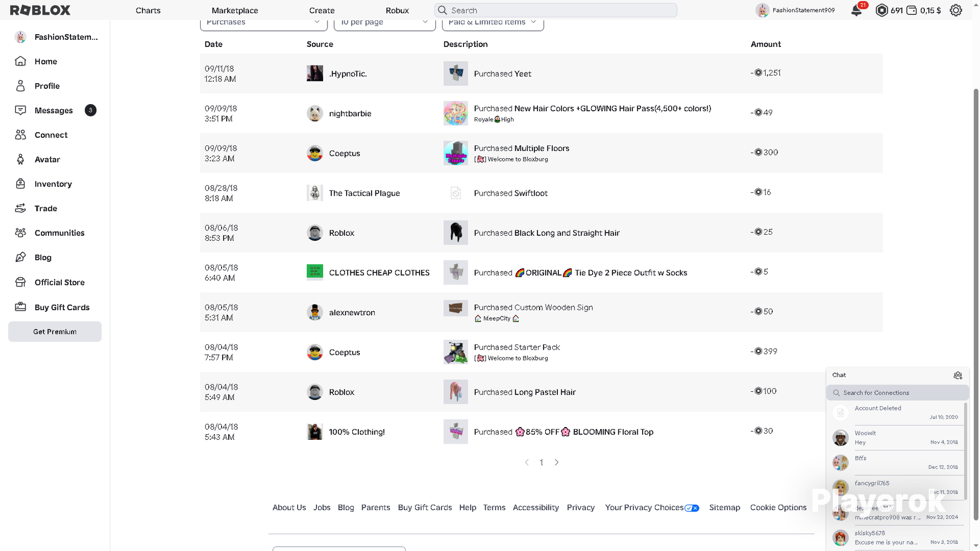
Task: Click the Blog sidebar icon
Action: [20, 257]
